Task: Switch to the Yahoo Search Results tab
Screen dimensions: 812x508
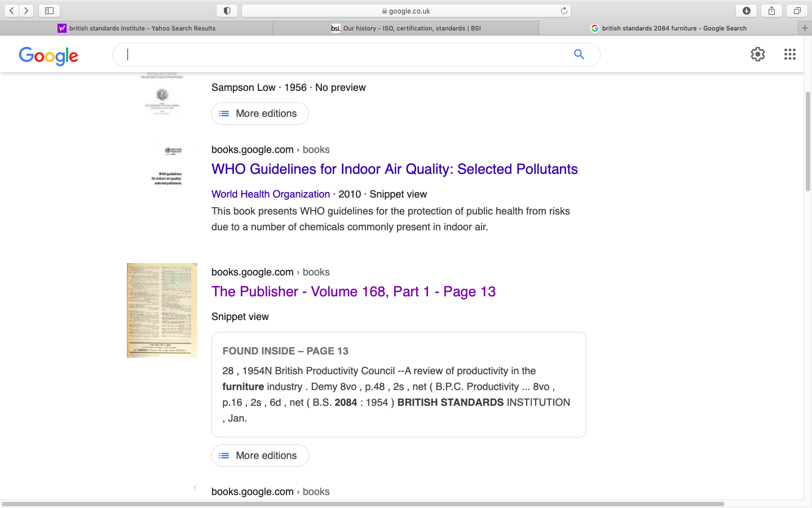Action: [x=137, y=28]
